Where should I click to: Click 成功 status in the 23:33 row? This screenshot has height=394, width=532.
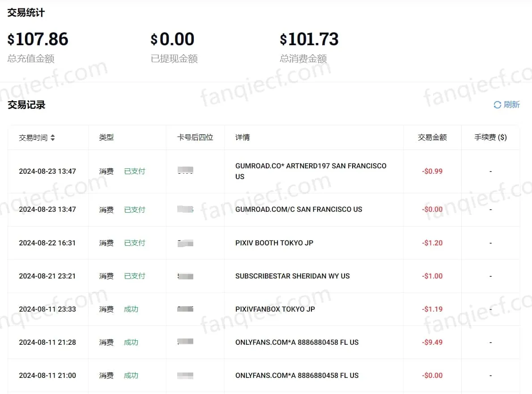click(131, 309)
